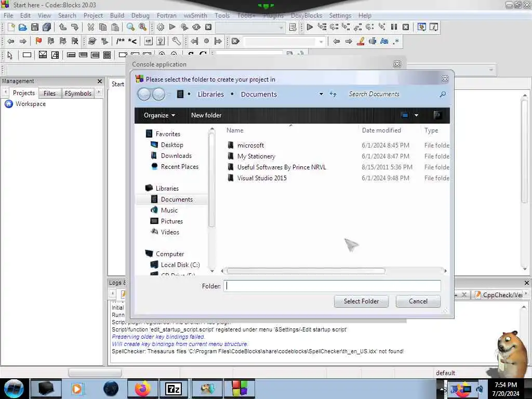Open the change view dropdown arrow
Screen dimensions: 532x399
(416, 115)
